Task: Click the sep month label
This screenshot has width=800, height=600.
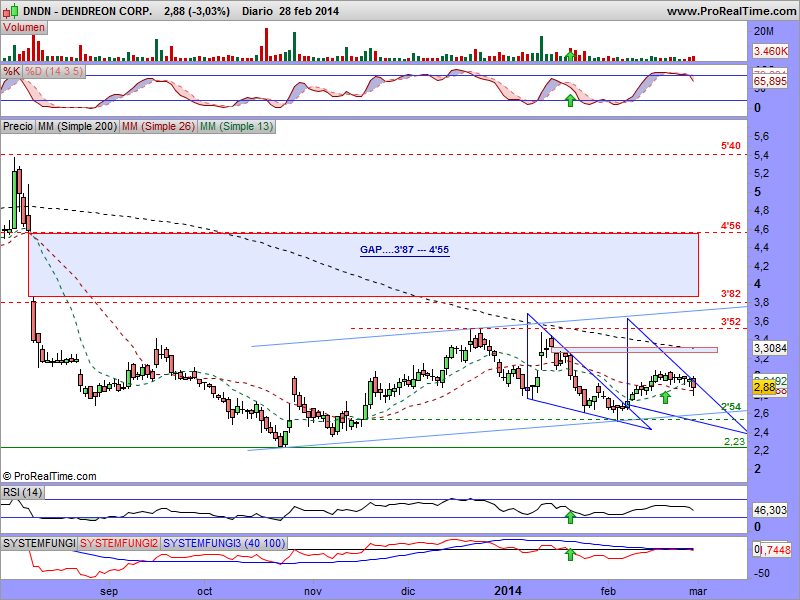Action: coord(109,591)
